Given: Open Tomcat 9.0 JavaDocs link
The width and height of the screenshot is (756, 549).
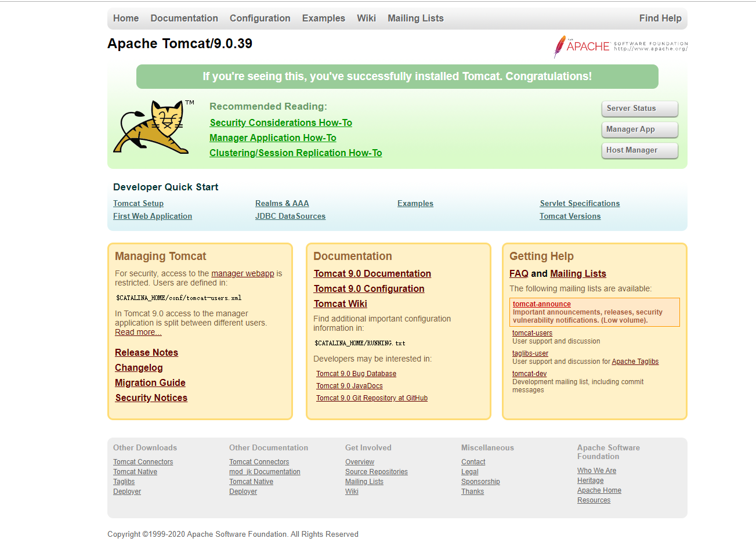Looking at the screenshot, I should 349,386.
